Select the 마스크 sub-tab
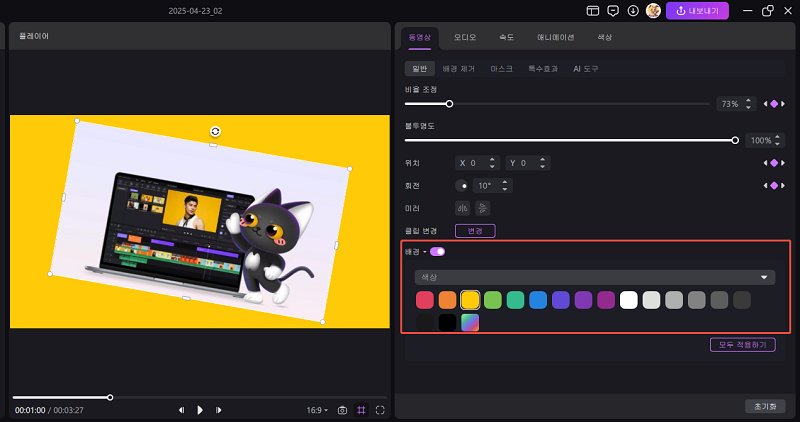The width and height of the screenshot is (800, 422). click(502, 68)
